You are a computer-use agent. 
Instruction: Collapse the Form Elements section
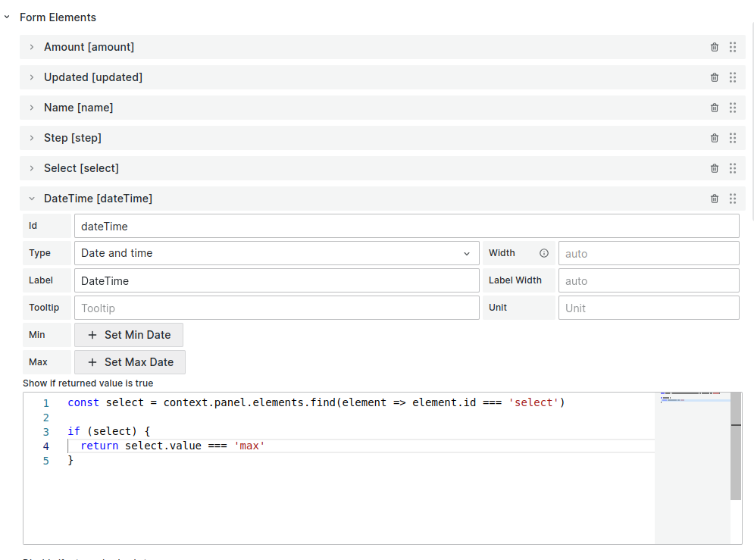(x=7, y=17)
